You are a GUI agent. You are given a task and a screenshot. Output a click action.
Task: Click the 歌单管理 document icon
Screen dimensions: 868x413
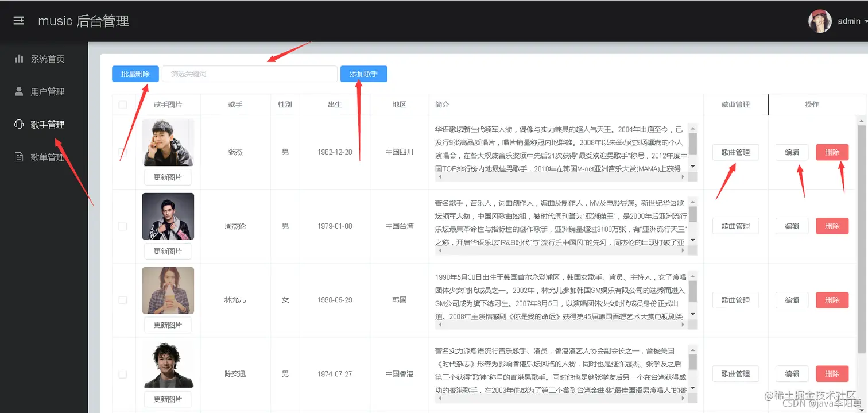point(19,157)
